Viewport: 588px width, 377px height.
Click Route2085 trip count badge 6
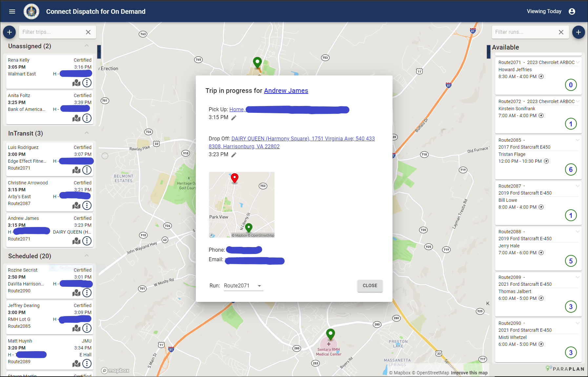pyautogui.click(x=571, y=170)
